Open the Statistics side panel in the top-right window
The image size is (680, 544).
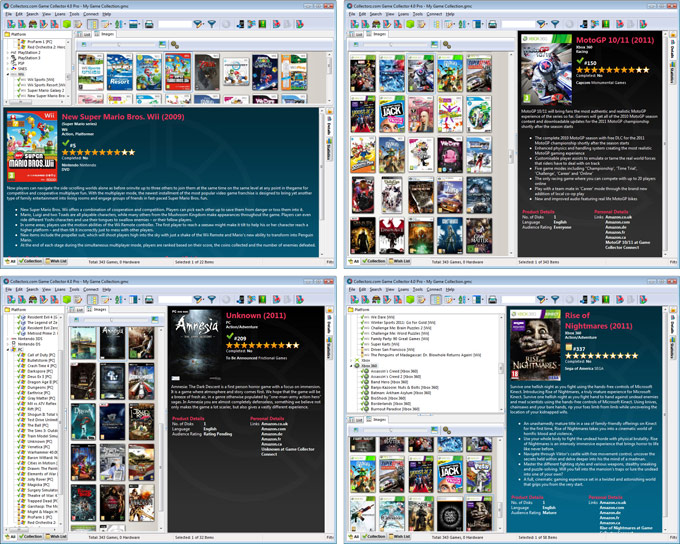point(673,71)
